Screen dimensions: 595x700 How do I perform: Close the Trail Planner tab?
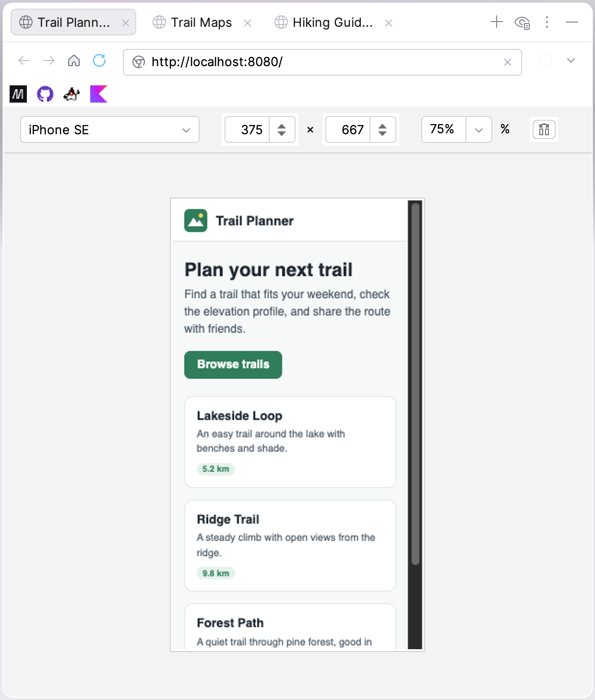[126, 23]
